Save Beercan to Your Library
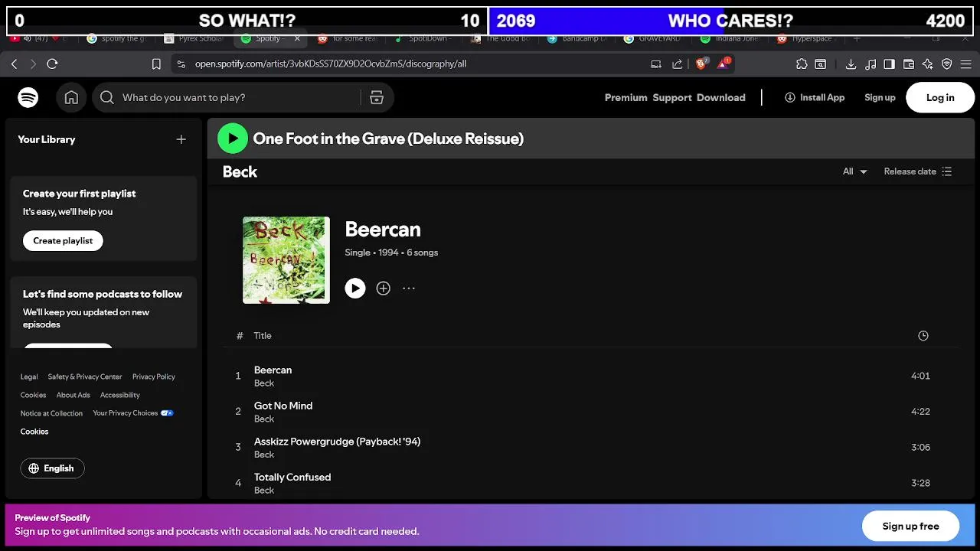Viewport: 980px width, 551px height. coord(384,288)
